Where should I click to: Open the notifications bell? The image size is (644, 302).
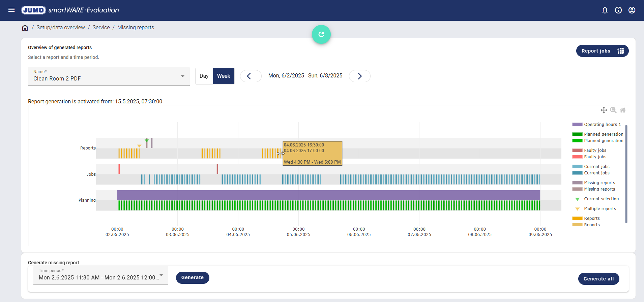tap(605, 10)
